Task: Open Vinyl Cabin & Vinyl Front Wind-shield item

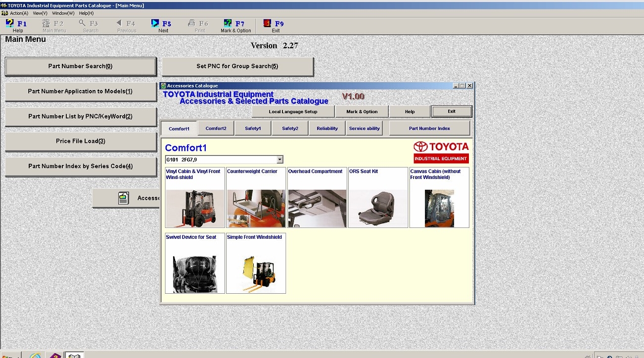Action: pyautogui.click(x=195, y=198)
